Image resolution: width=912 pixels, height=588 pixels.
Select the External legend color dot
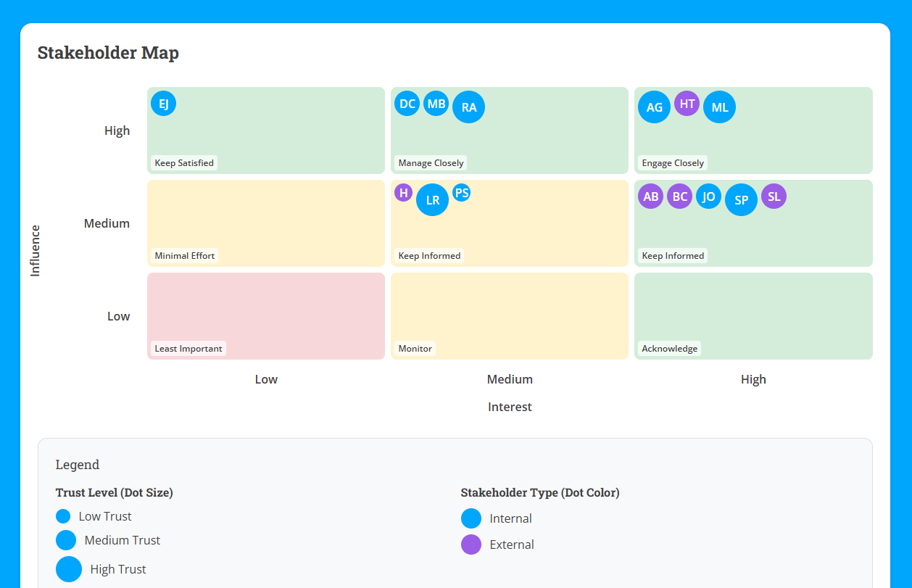click(470, 544)
